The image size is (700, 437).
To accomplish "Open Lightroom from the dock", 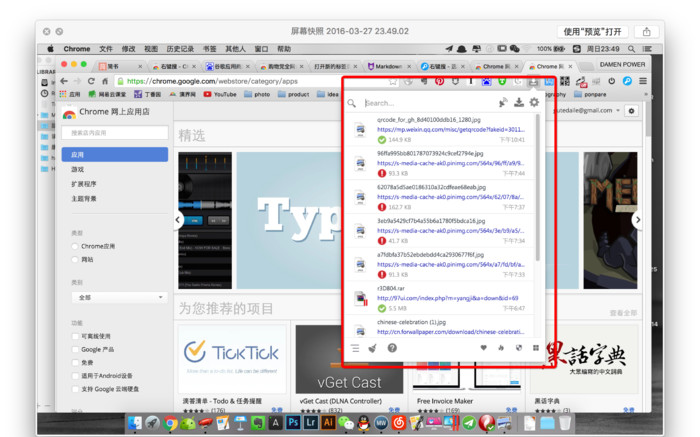I will pyautogui.click(x=310, y=422).
